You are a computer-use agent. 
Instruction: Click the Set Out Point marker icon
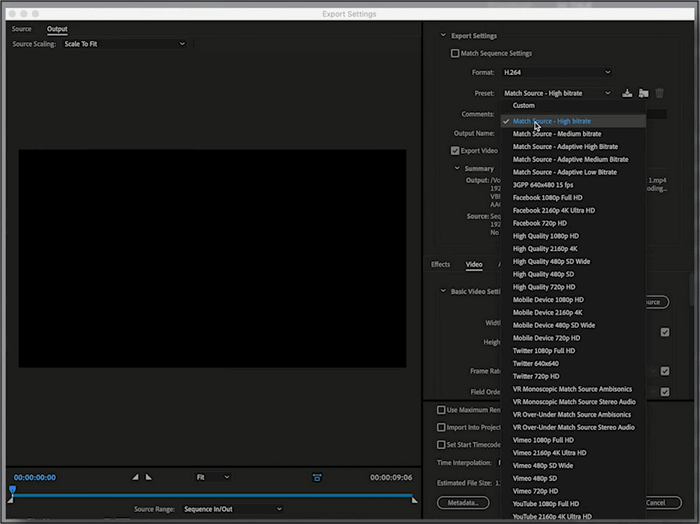149,477
